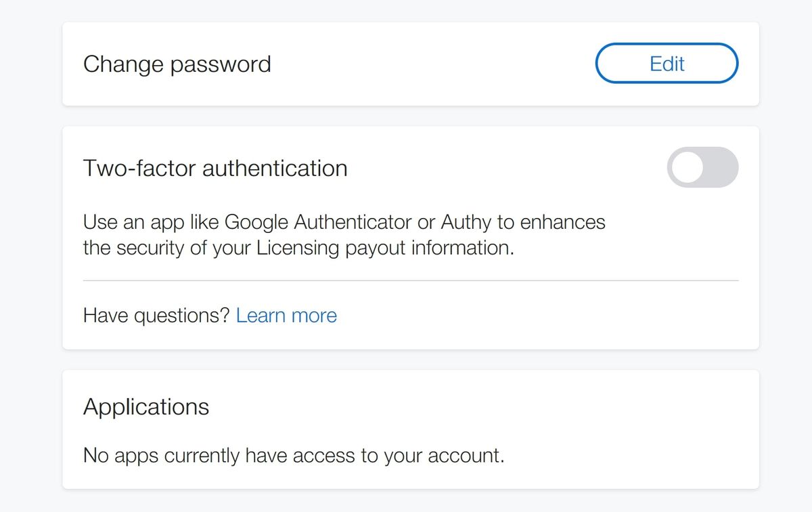Click the Edit button for Change password
This screenshot has height=512, width=812.
pyautogui.click(x=667, y=64)
